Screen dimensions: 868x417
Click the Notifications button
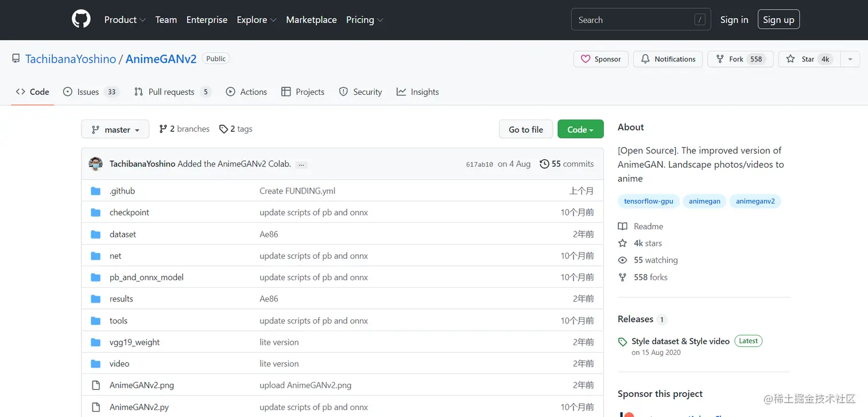point(668,59)
